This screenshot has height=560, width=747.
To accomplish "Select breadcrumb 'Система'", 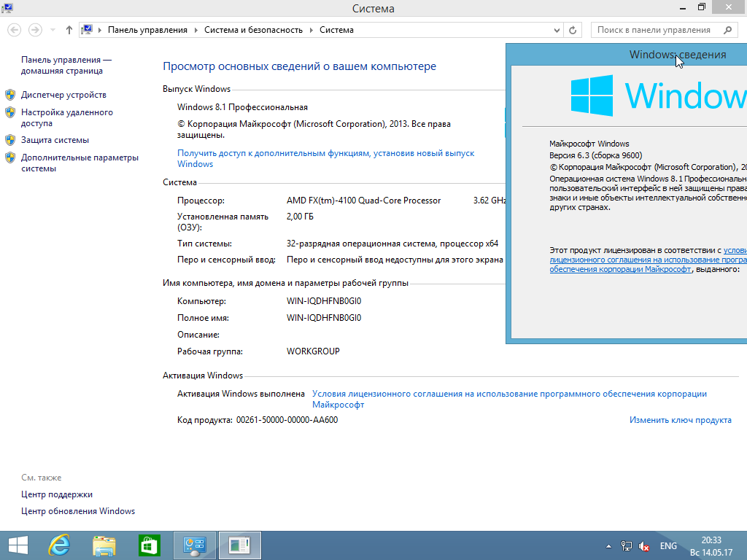I will point(336,30).
